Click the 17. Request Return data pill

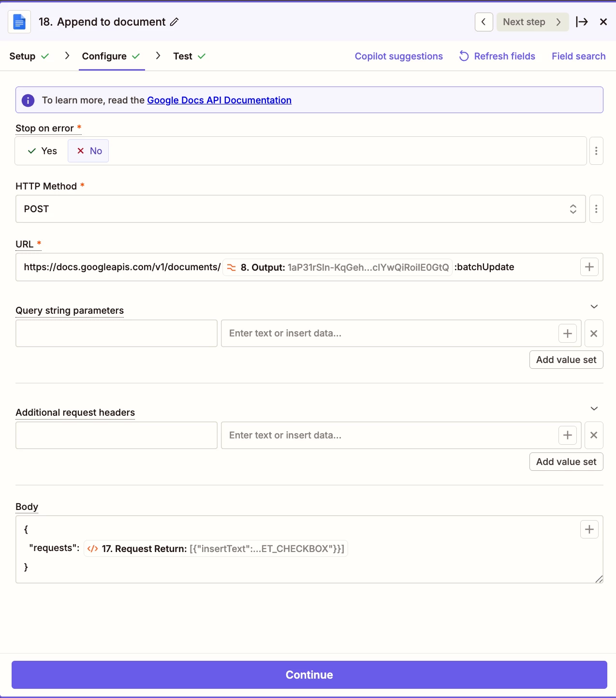point(216,549)
